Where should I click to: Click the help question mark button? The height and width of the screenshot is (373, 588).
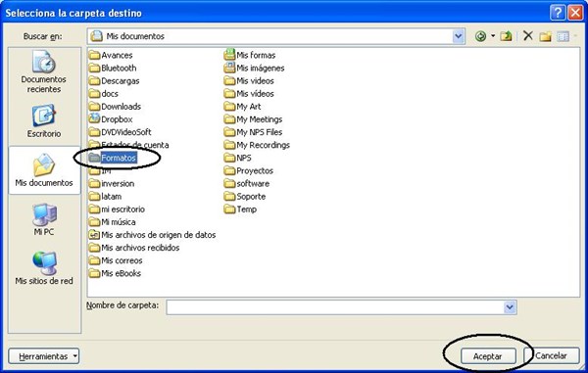click(x=558, y=13)
